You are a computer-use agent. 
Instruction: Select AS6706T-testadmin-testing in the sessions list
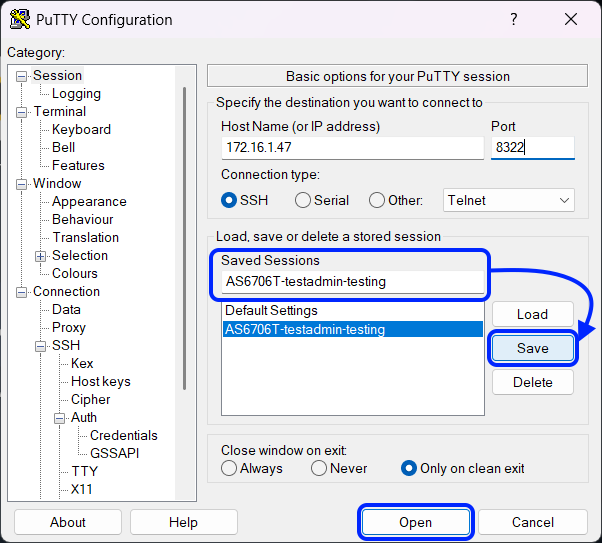352,329
